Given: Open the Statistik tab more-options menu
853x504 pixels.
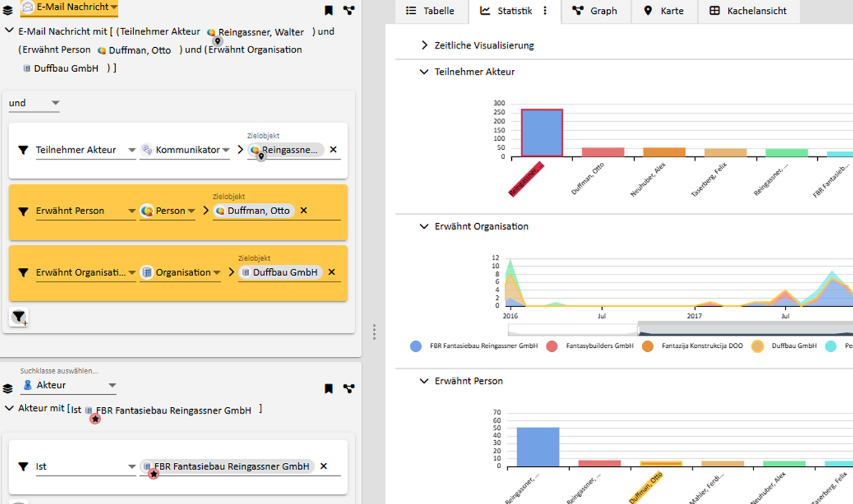Looking at the screenshot, I should point(545,11).
